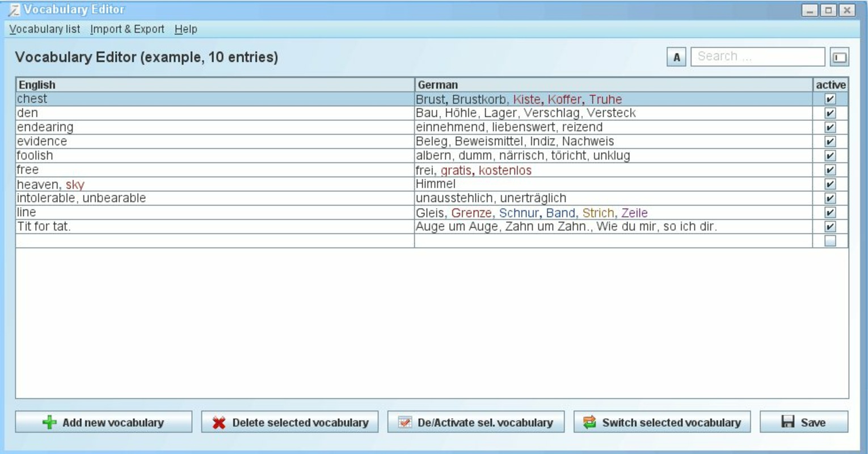Select the 'foolish' English cell

(215, 155)
